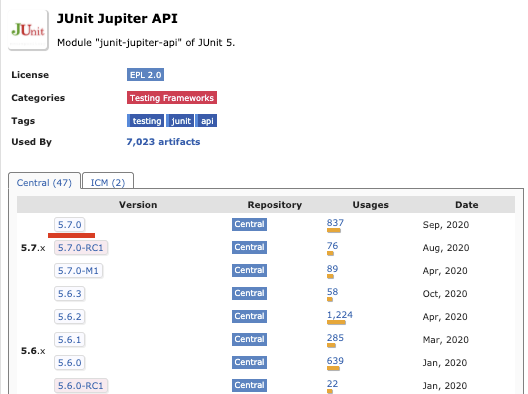
Task: Open the 837 usages link
Action: [x=335, y=223]
